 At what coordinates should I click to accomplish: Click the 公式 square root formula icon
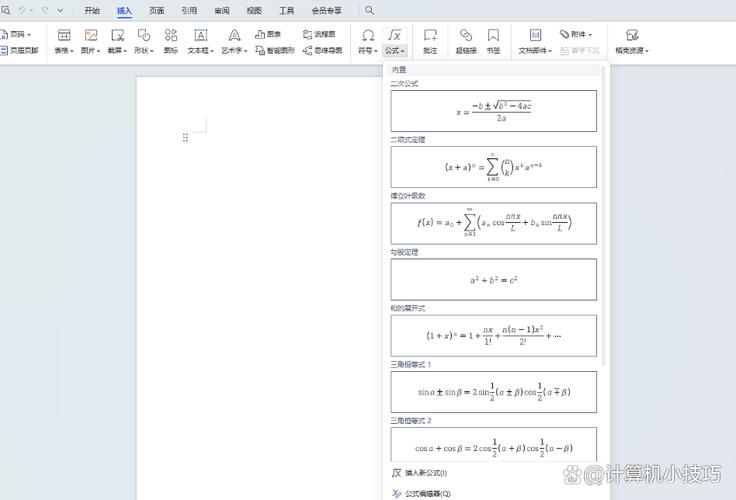pyautogui.click(x=395, y=35)
